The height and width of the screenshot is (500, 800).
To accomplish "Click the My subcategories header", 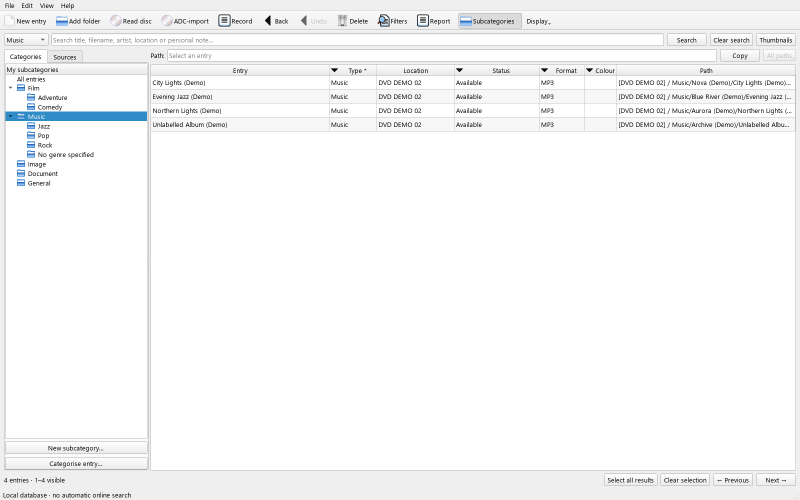I will 76,69.
